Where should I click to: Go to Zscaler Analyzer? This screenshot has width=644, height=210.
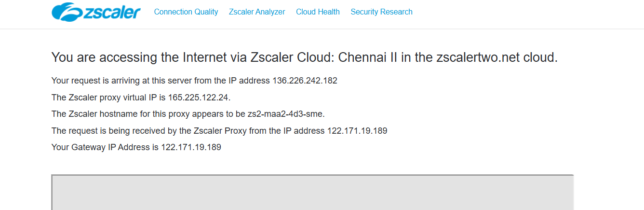[257, 12]
